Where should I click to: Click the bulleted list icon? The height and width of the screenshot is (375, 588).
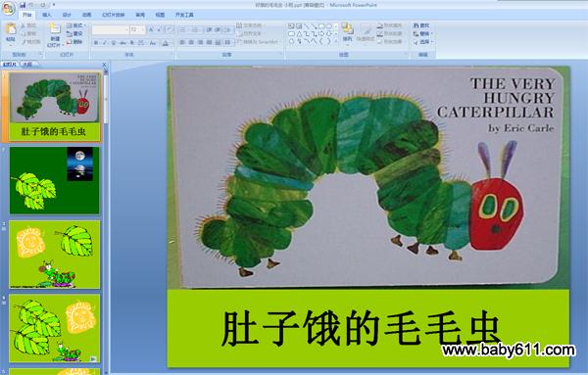click(x=182, y=29)
